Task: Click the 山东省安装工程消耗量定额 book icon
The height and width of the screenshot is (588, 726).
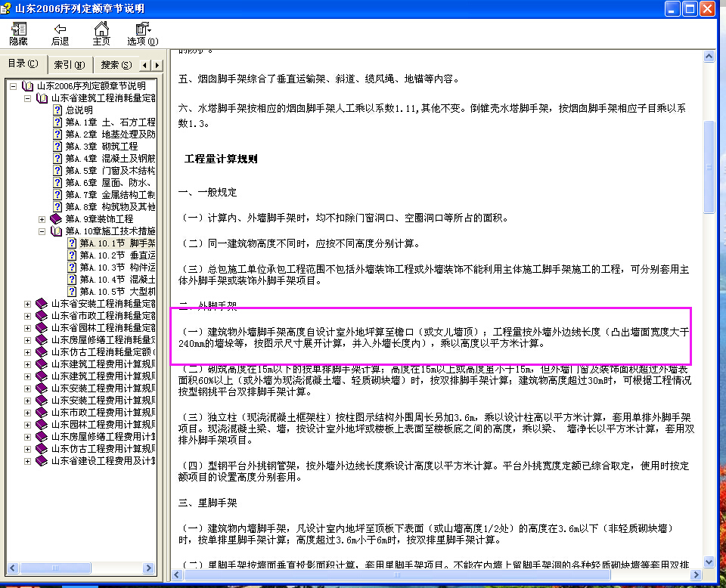Action: (42, 304)
